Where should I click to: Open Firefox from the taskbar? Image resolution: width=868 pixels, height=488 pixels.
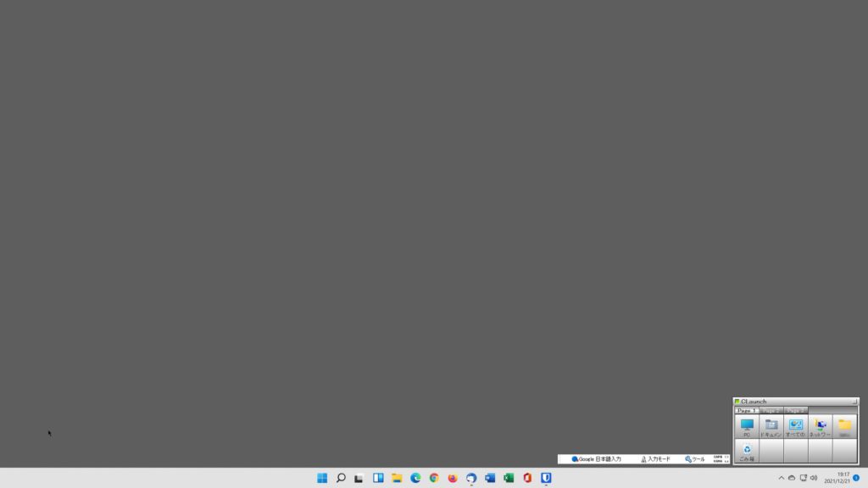click(x=453, y=478)
